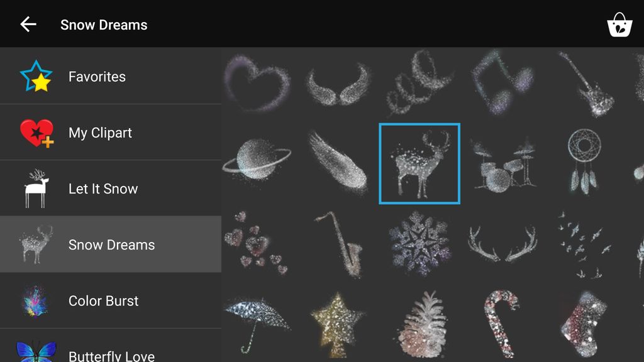
Task: Click the Let It Snow white deer icon
Action: (x=36, y=189)
